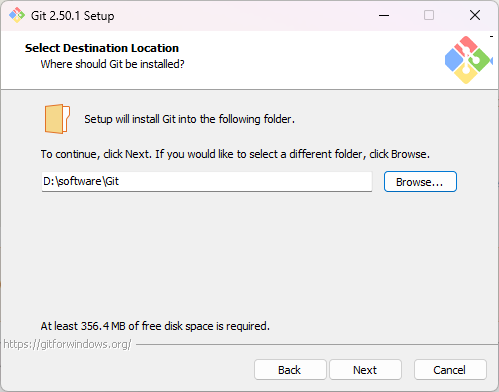Open the gitforwindows.org link
Viewport: 499px width, 392px height.
(x=67, y=344)
